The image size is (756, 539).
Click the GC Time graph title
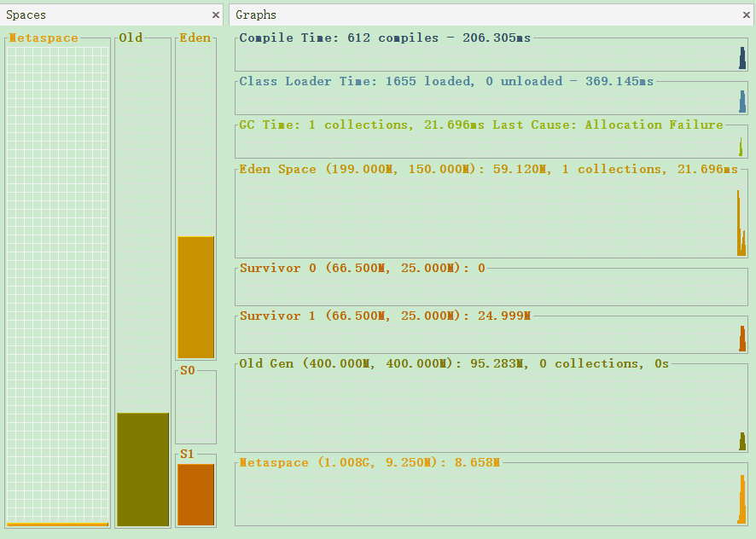(481, 125)
